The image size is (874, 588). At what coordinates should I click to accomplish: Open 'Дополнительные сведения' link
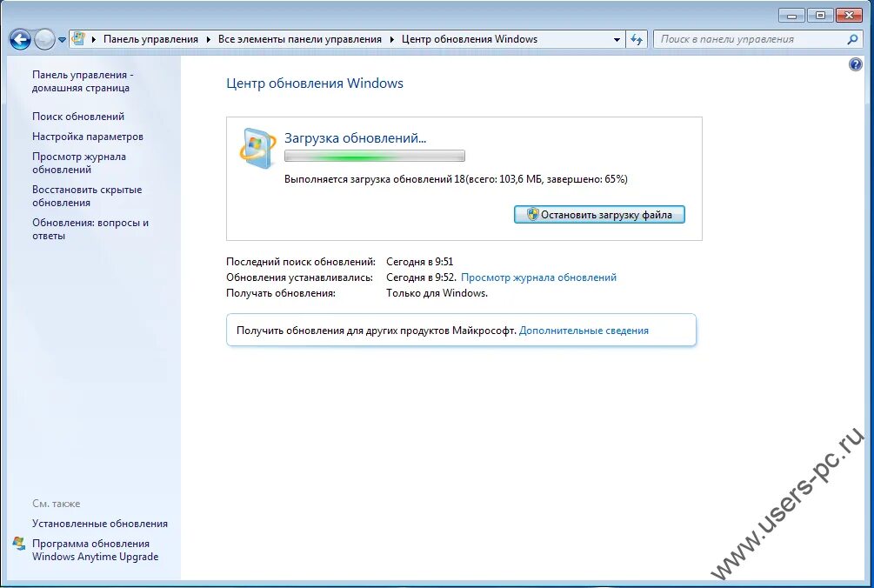point(584,331)
